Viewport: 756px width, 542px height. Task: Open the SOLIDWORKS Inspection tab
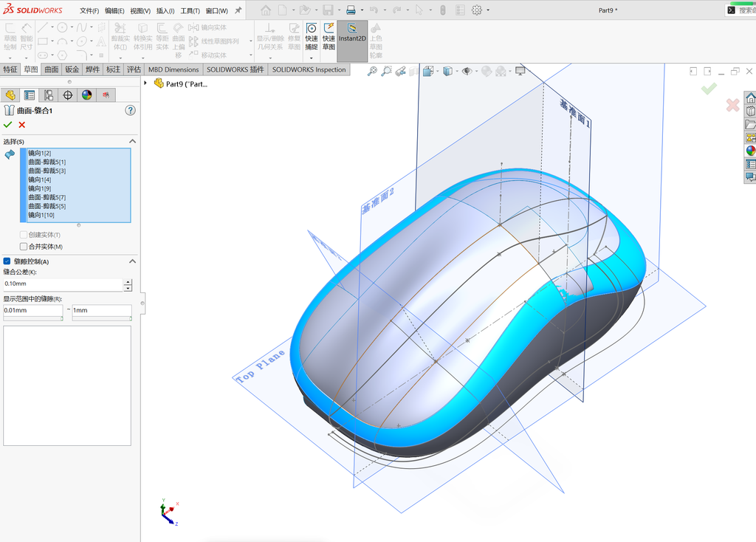309,69
